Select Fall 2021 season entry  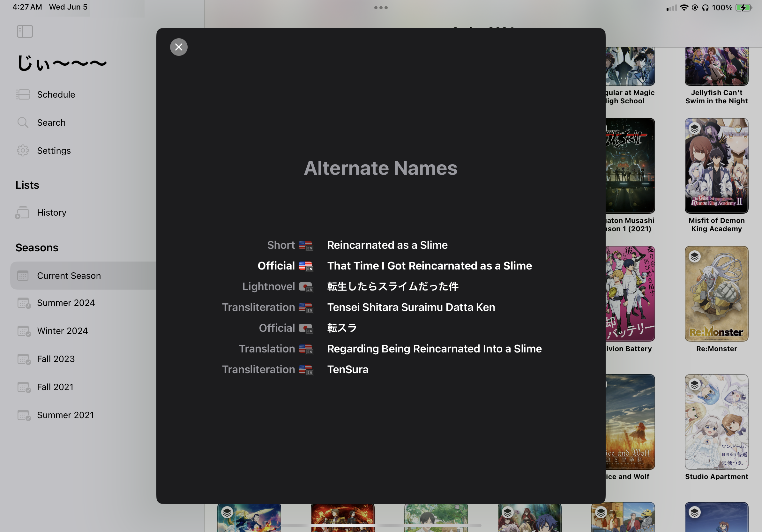[x=55, y=387]
